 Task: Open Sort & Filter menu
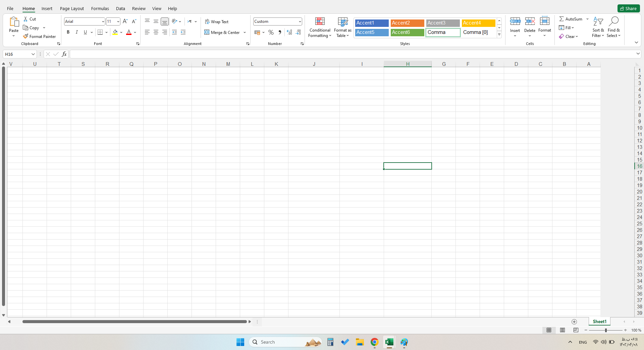pos(598,27)
